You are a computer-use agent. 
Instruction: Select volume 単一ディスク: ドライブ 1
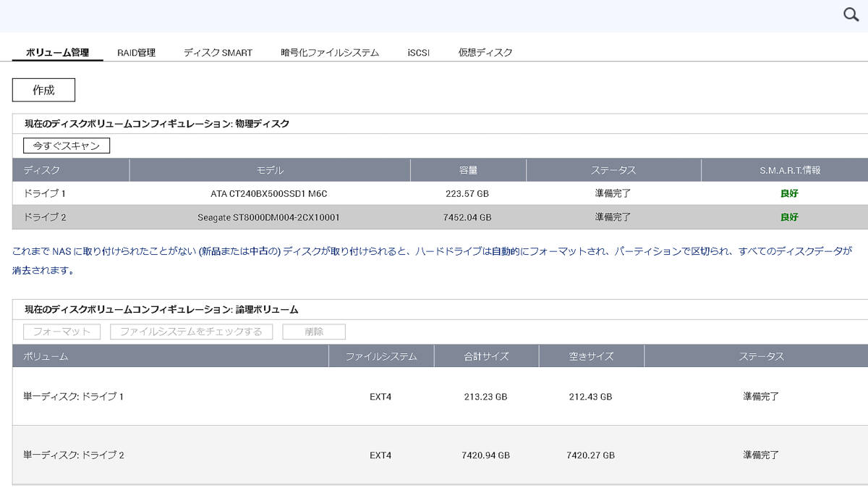coord(73,396)
